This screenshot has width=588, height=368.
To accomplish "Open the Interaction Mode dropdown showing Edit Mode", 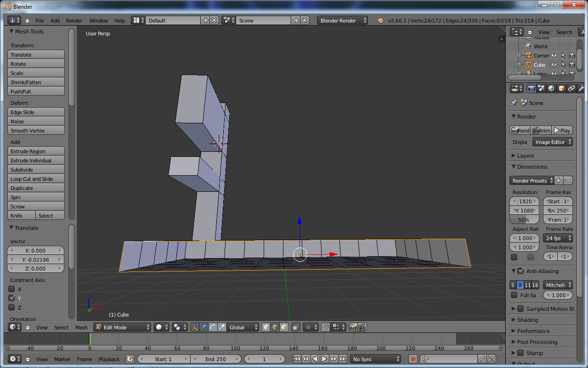I will point(122,327).
